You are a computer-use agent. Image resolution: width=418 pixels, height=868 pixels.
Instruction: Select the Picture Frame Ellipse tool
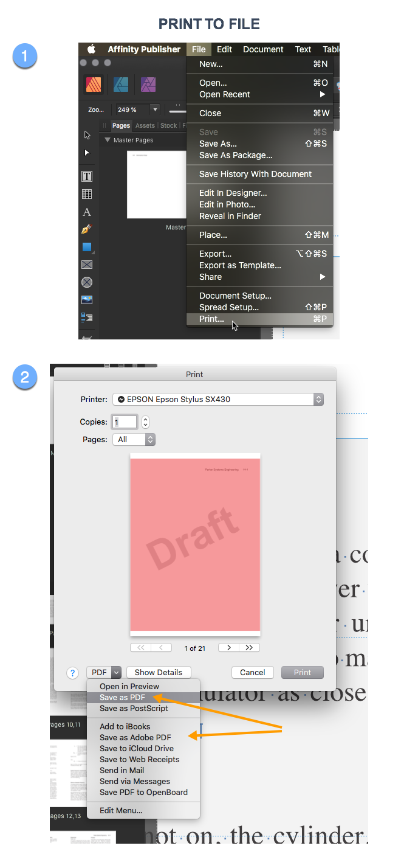87,282
